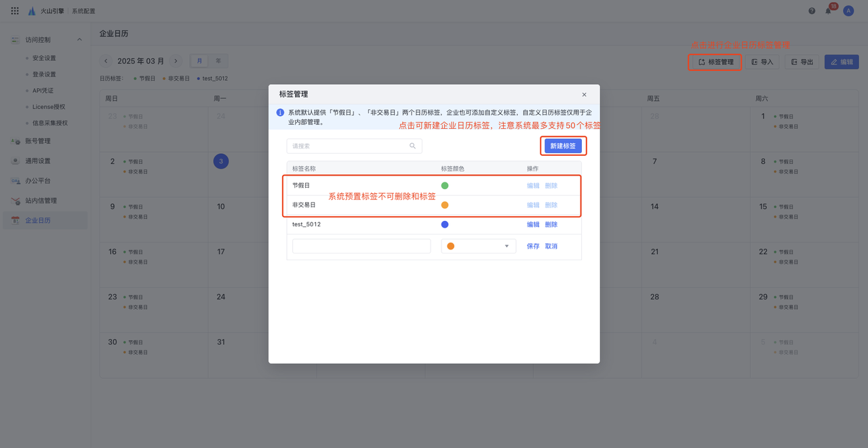Click the blue color dot of test_5012
This screenshot has width=868, height=448.
coord(445,224)
